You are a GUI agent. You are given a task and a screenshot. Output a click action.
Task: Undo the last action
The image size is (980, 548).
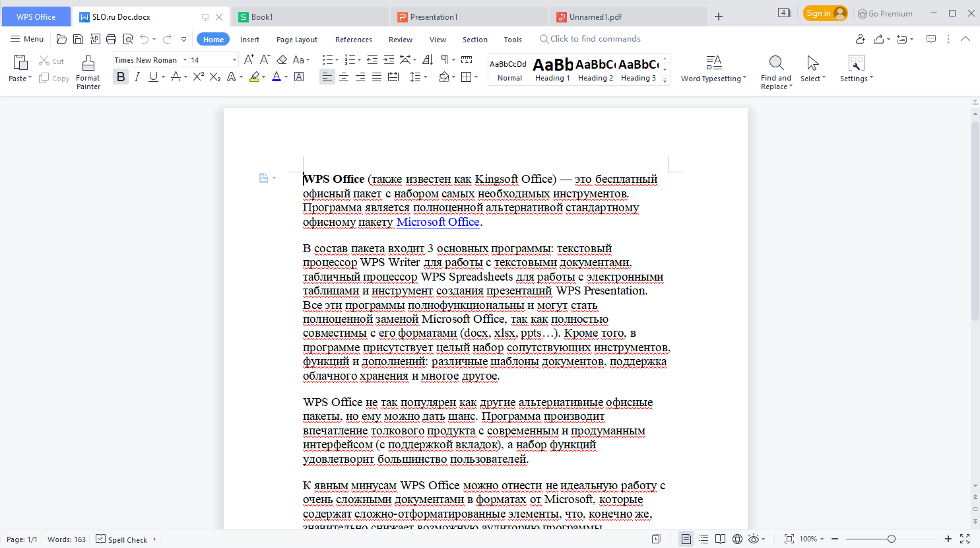point(145,39)
